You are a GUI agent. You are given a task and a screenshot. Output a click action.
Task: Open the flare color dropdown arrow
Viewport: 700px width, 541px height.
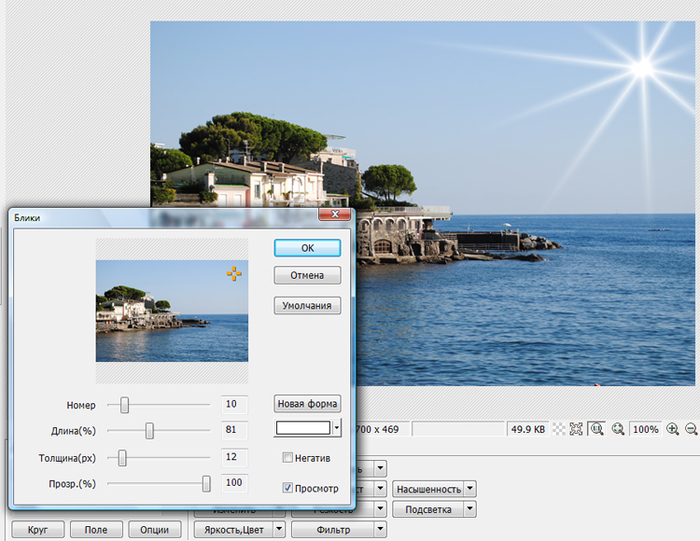pos(337,428)
